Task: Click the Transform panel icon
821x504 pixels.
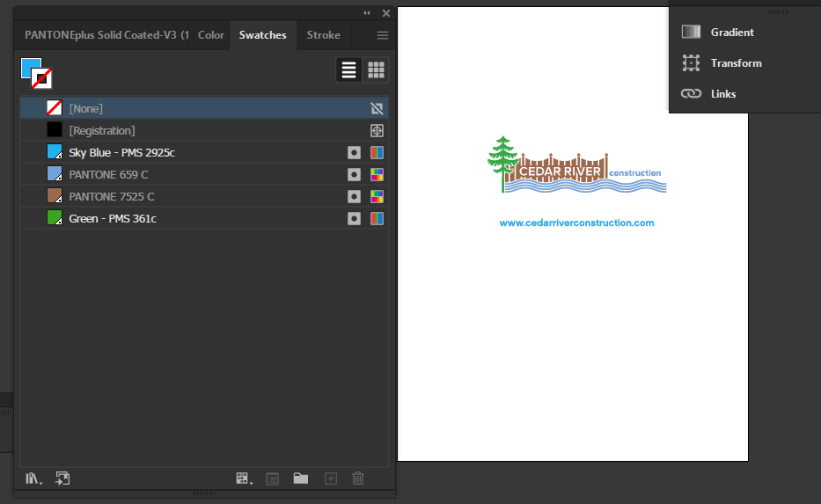Action: tap(691, 62)
